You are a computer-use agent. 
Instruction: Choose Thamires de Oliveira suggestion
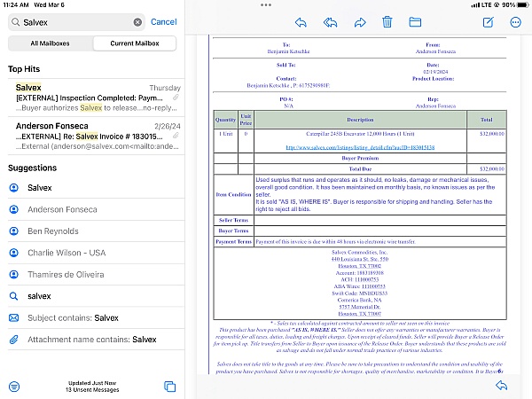coord(97,275)
